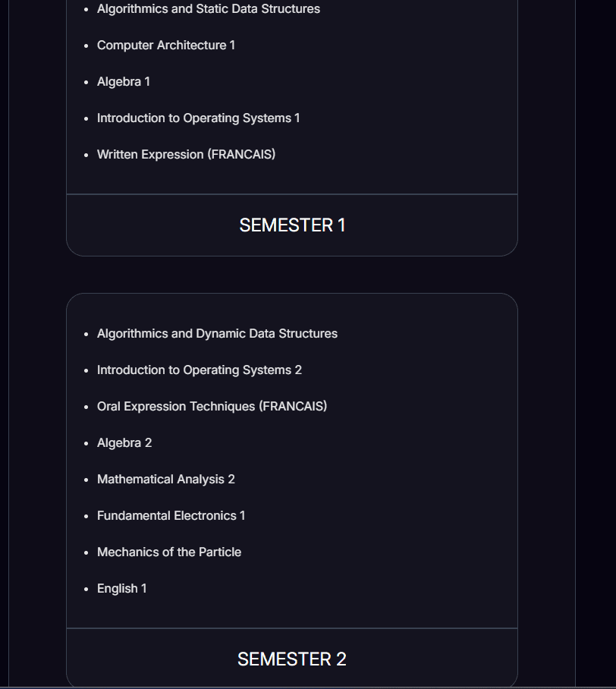Click the SEMESTER 2 heading
Image resolution: width=616 pixels, height=689 pixels.
[x=292, y=659]
